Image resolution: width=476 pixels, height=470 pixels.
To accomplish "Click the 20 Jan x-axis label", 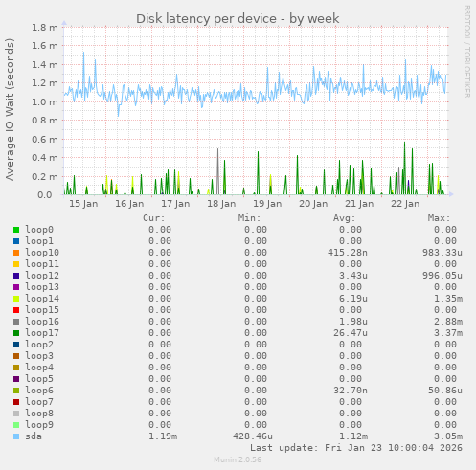I will [x=313, y=204].
